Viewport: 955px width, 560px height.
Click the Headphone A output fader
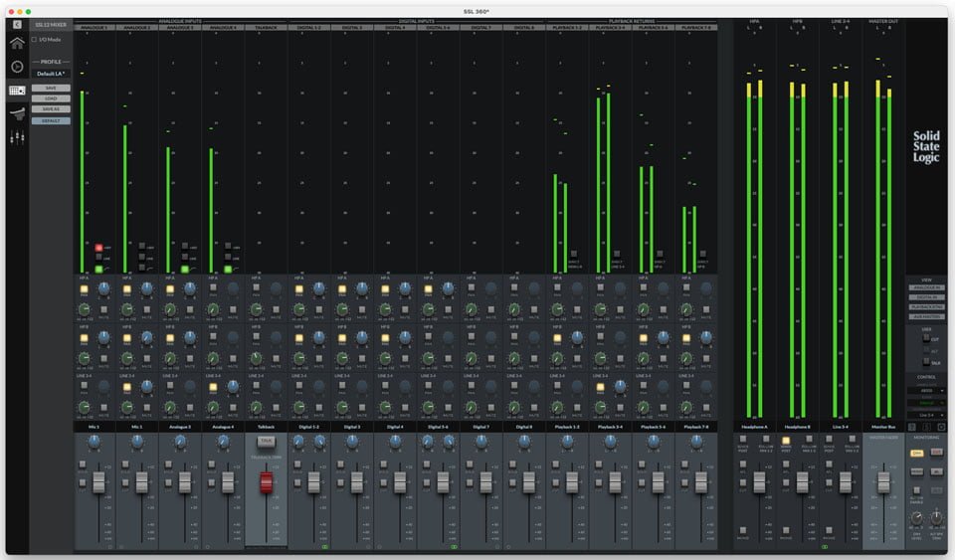tap(759, 482)
